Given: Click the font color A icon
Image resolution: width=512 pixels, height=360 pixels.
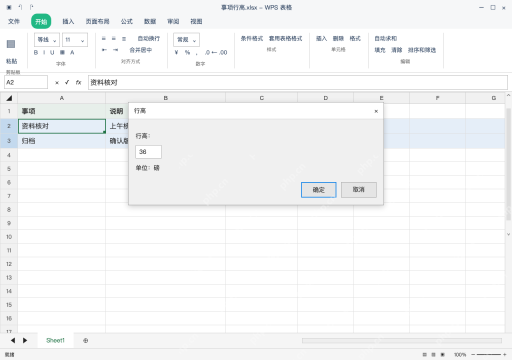Looking at the screenshot, I should coord(72,53).
